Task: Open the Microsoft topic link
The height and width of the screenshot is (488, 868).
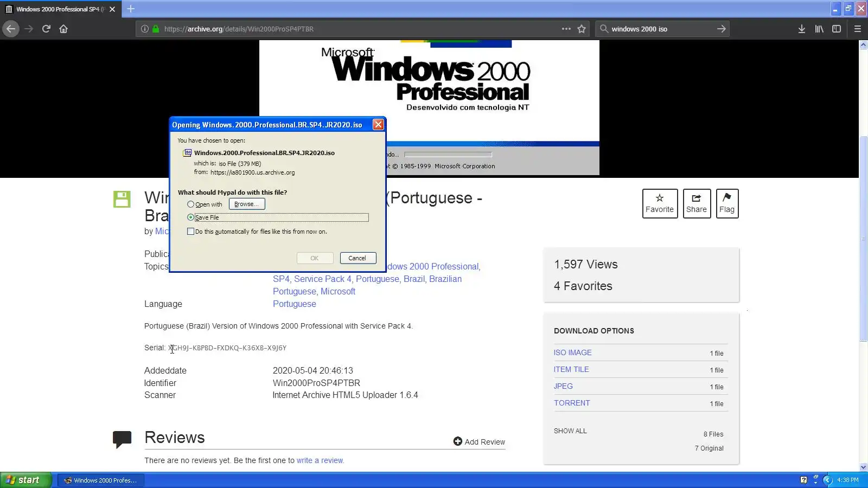Action: pyautogui.click(x=338, y=291)
